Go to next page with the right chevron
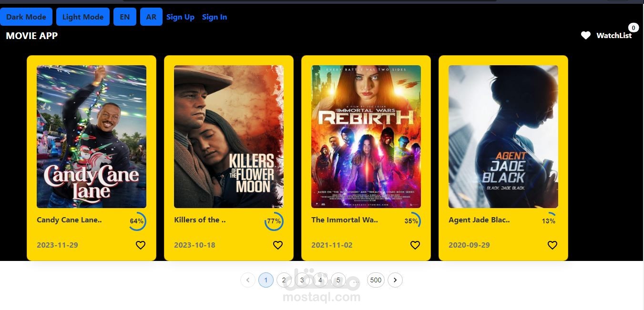 pyautogui.click(x=395, y=280)
